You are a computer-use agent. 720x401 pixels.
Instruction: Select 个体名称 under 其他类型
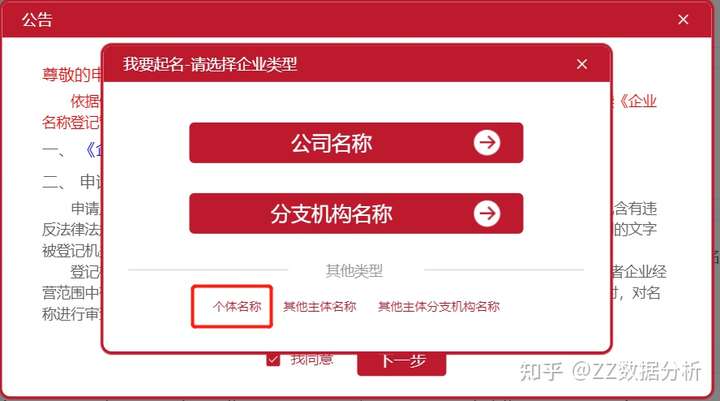click(x=237, y=306)
